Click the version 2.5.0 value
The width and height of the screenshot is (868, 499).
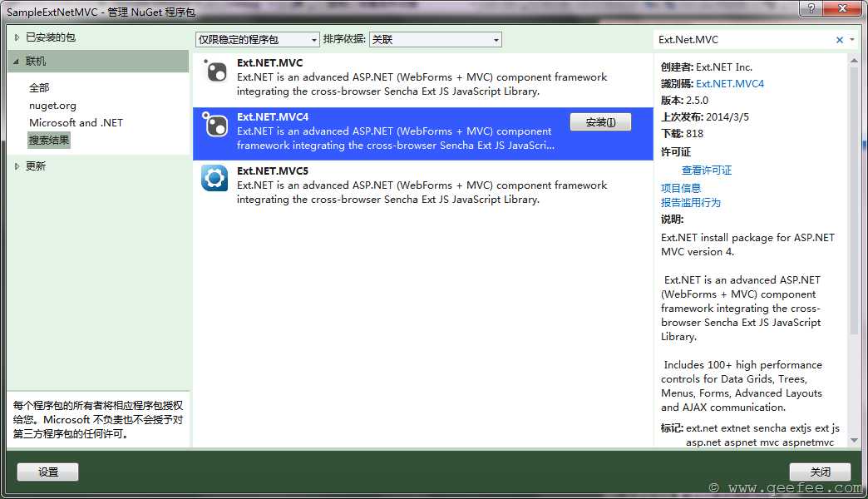coord(697,101)
